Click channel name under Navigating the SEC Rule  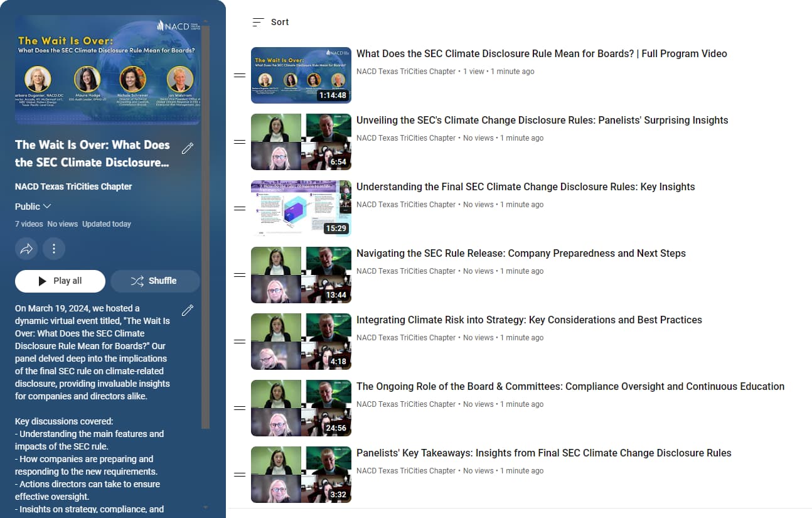coord(406,271)
